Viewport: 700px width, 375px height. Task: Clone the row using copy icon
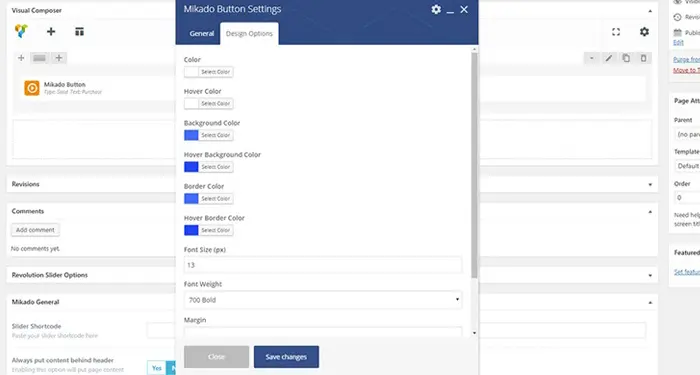click(x=626, y=58)
